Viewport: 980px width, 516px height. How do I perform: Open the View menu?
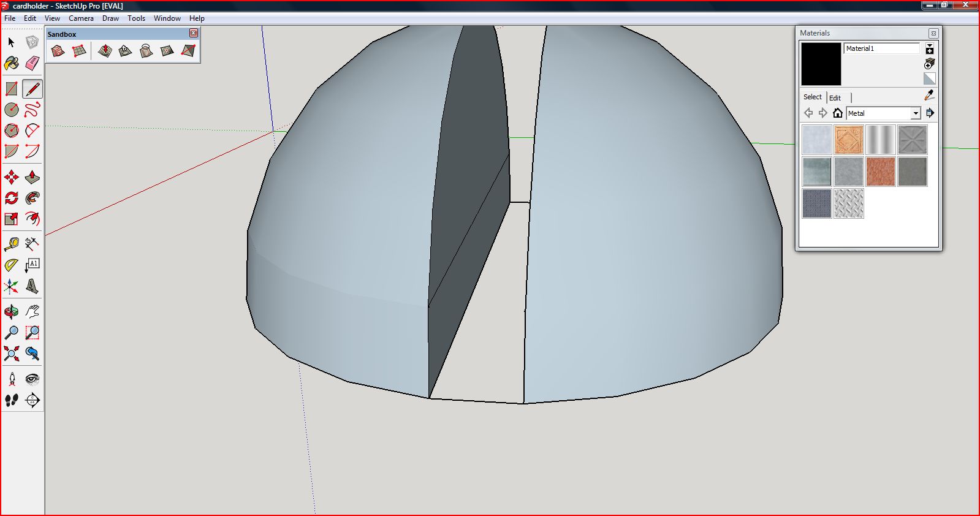(52, 18)
